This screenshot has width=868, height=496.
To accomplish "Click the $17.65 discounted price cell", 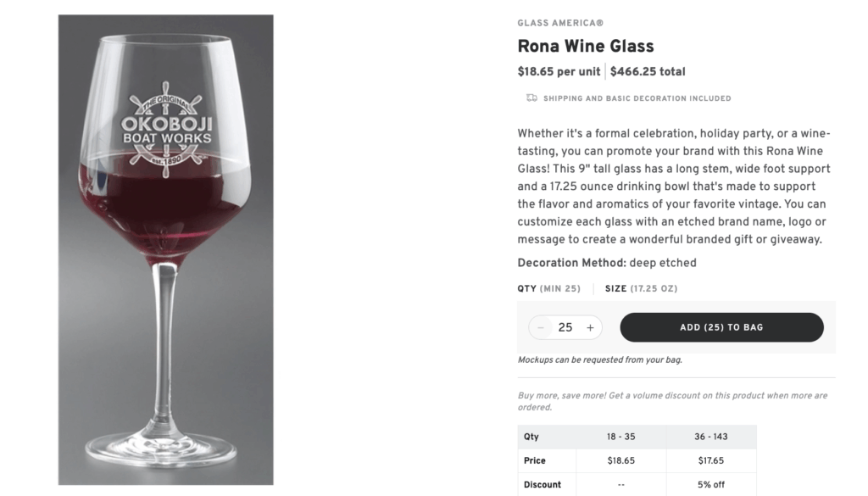I will (x=711, y=460).
